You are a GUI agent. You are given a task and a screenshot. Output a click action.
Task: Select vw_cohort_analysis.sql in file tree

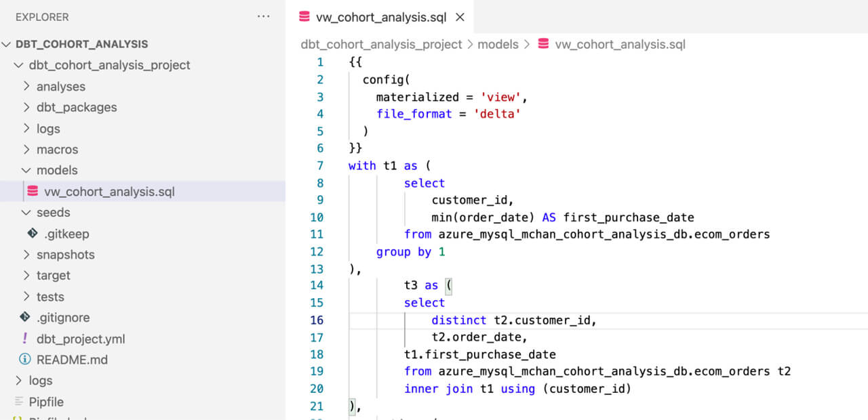point(109,192)
